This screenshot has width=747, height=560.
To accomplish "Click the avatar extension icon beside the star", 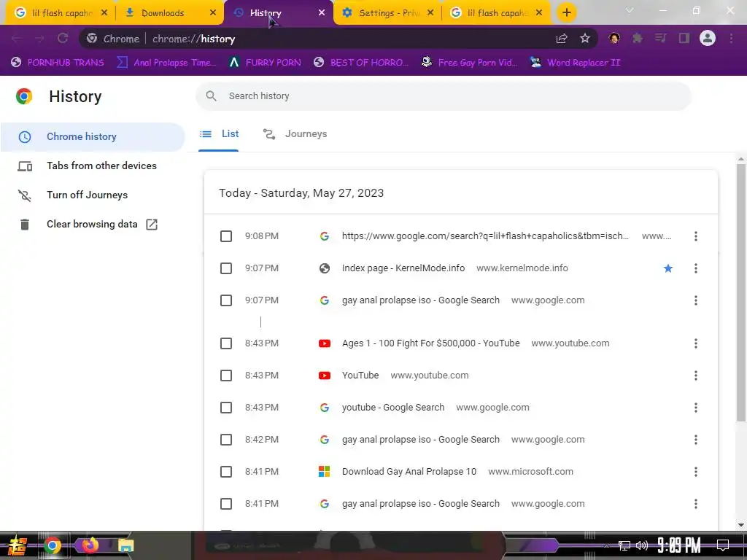I will (614, 39).
